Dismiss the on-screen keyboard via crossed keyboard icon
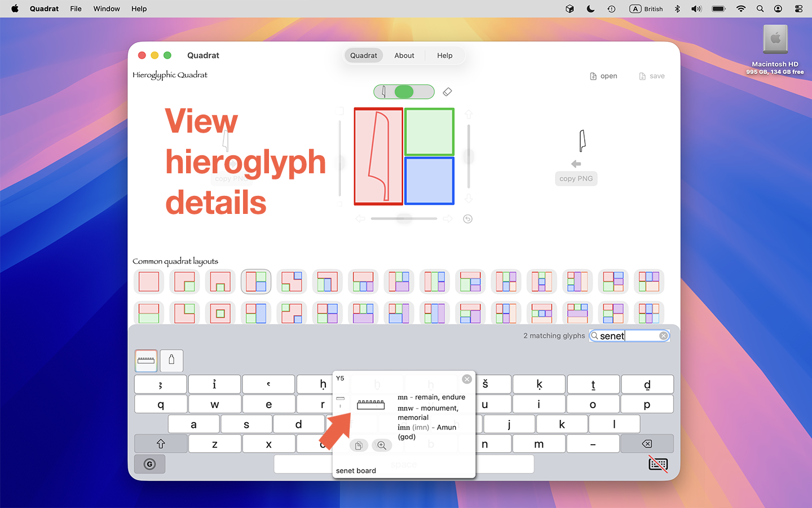812x508 pixels. pyautogui.click(x=658, y=464)
